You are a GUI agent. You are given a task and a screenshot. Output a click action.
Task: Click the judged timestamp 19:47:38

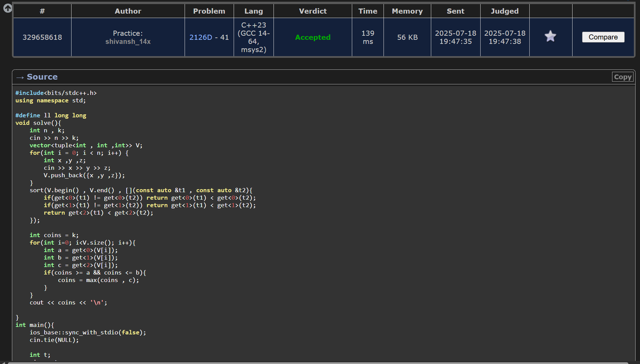[x=505, y=42]
